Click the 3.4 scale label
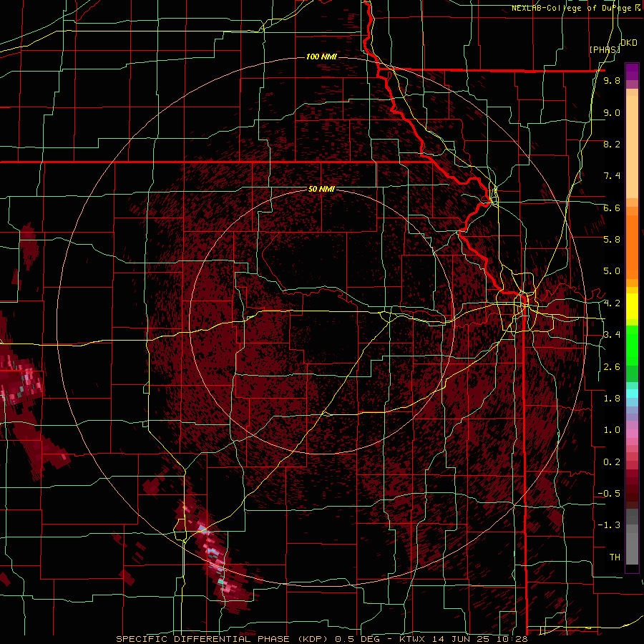 point(612,335)
